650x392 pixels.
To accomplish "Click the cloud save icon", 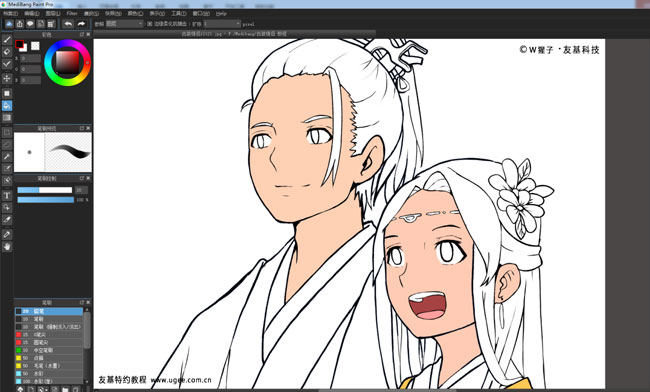I will point(9,24).
